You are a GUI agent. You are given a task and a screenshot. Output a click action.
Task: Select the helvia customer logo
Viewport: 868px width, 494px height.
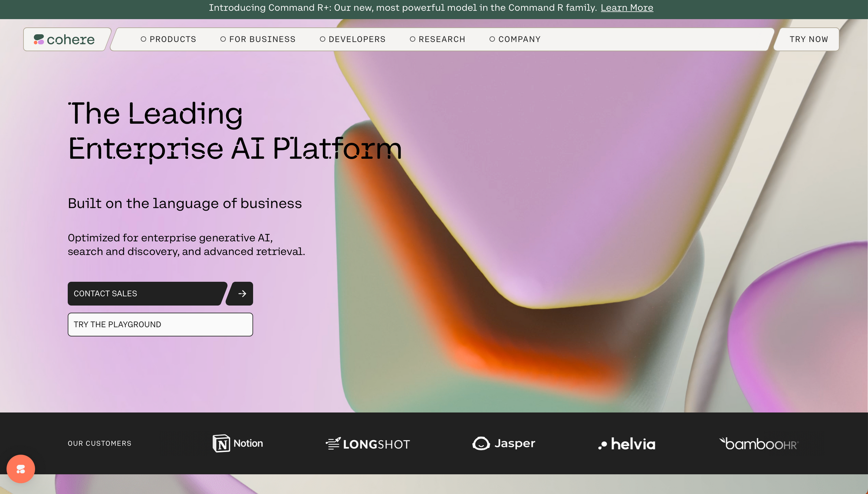(x=626, y=444)
